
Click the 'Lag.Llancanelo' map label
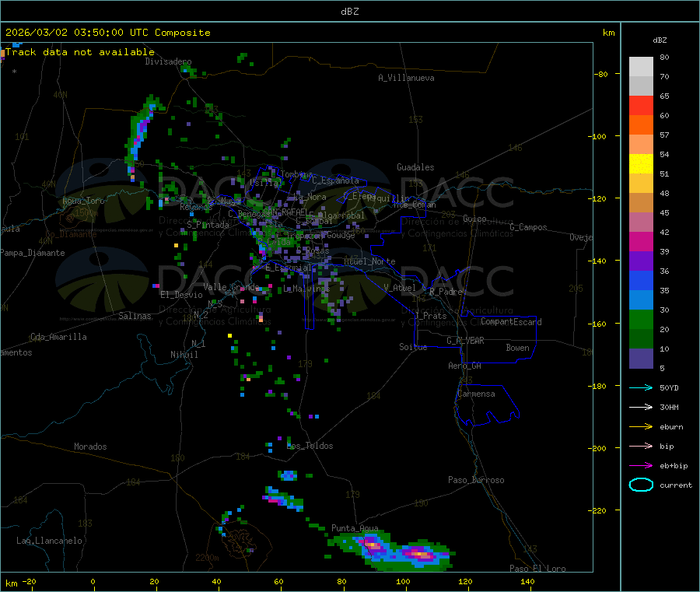click(x=50, y=541)
